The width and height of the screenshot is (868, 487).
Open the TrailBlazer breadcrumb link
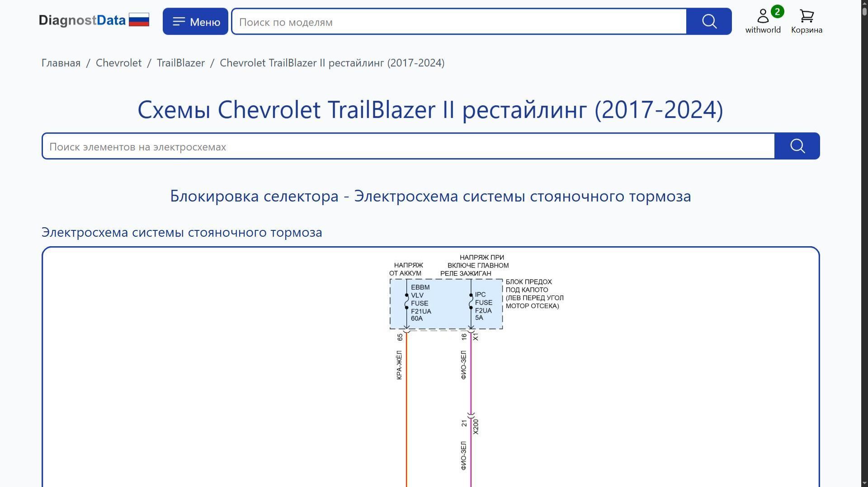181,63
